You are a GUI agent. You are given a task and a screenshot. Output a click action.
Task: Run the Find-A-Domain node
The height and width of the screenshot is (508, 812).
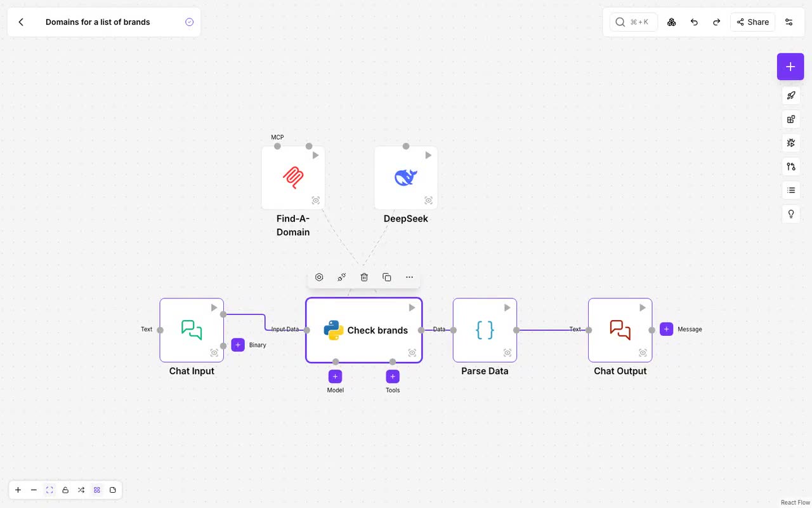point(315,156)
